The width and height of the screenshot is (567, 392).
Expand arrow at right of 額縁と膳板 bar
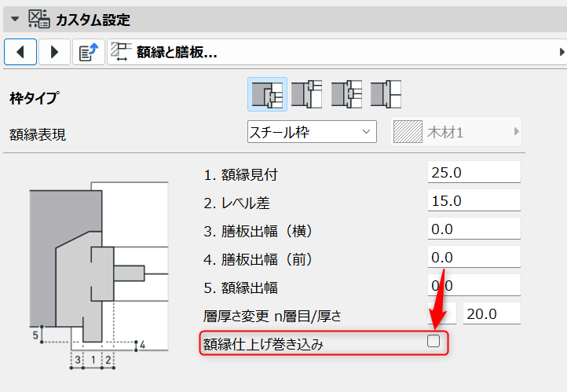[x=562, y=52]
